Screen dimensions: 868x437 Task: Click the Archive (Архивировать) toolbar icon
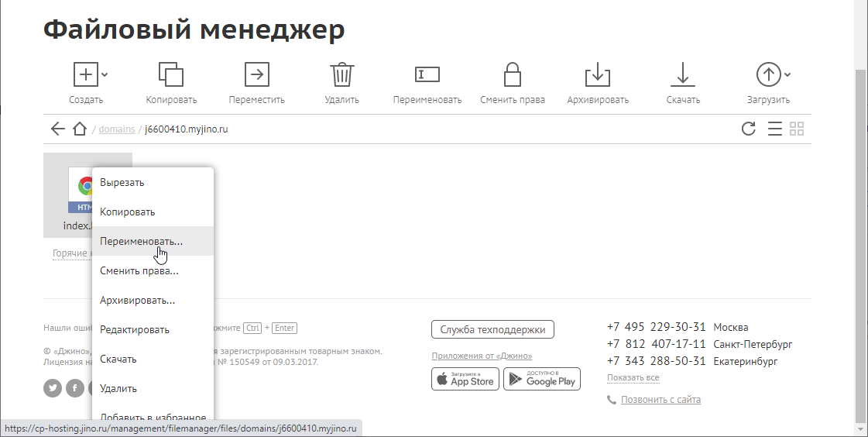pyautogui.click(x=597, y=75)
